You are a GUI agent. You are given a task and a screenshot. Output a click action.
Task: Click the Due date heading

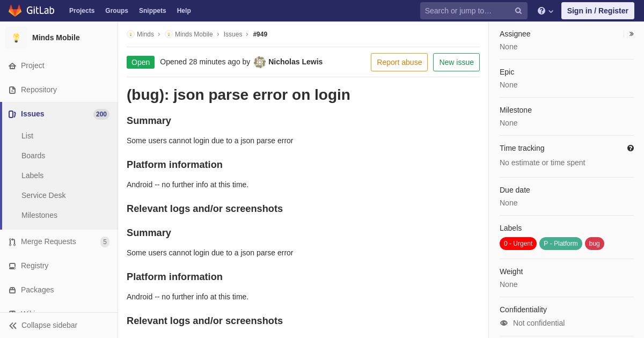pyautogui.click(x=515, y=190)
